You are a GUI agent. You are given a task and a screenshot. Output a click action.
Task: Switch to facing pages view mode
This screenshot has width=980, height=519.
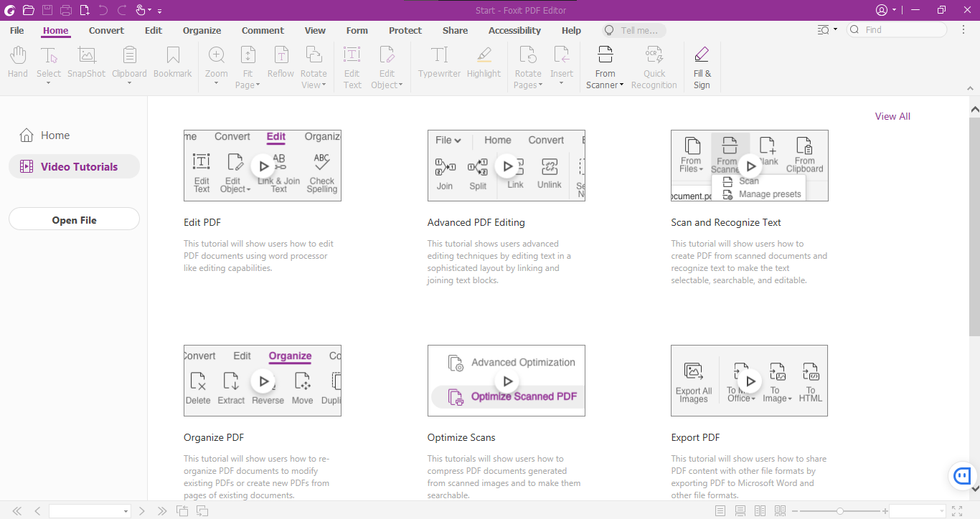760,511
